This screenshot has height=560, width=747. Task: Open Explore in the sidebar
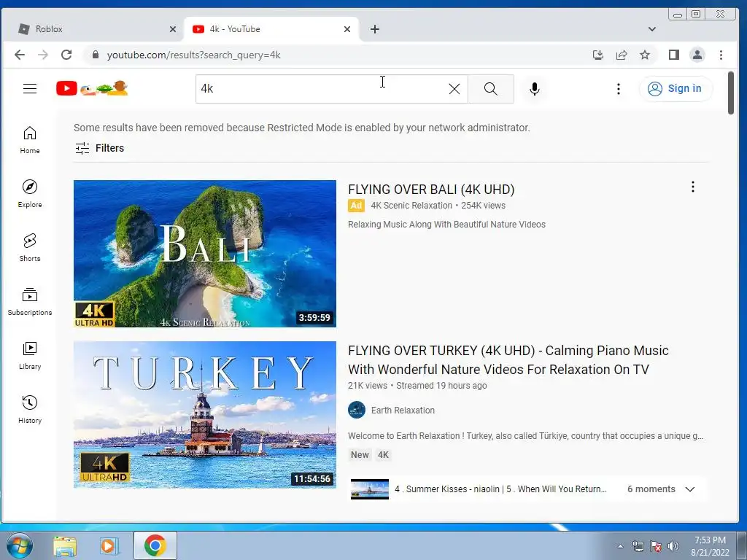coord(29,194)
